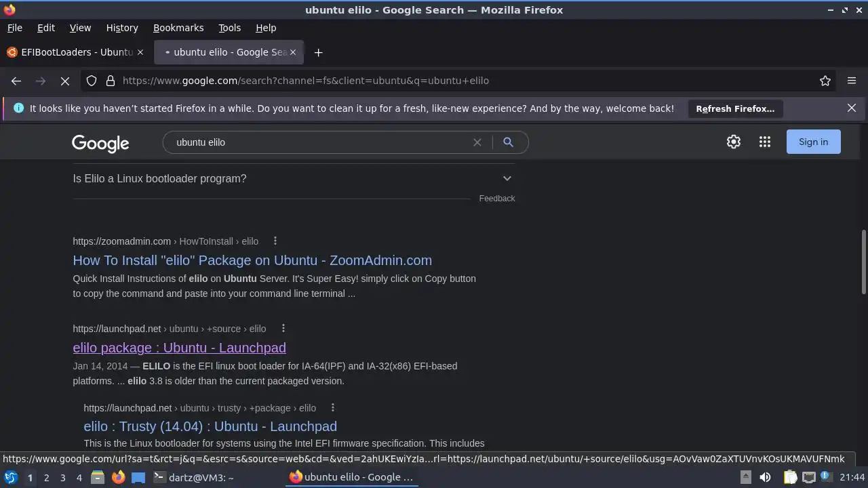Viewport: 868px width, 488px height.
Task: Open a new tab with the plus button
Action: click(x=318, y=52)
